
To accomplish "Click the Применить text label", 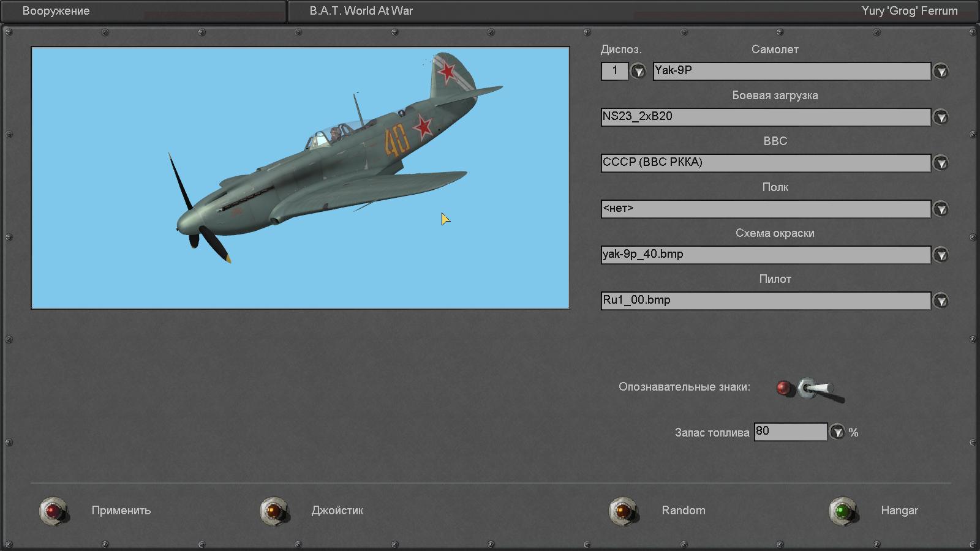I will [121, 511].
